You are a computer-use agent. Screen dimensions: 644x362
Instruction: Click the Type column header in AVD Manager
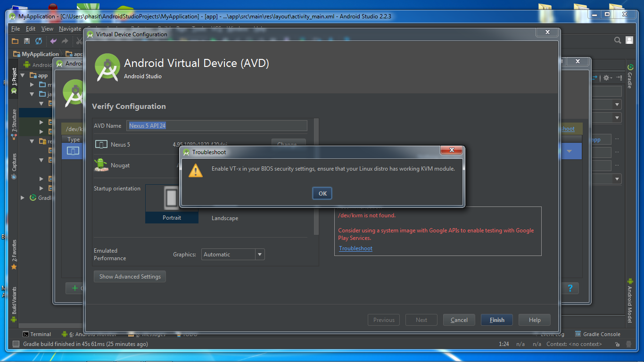[74, 140]
